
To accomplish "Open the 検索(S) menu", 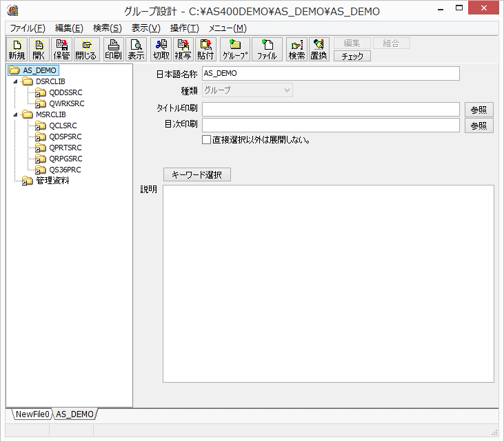I will coord(108,28).
